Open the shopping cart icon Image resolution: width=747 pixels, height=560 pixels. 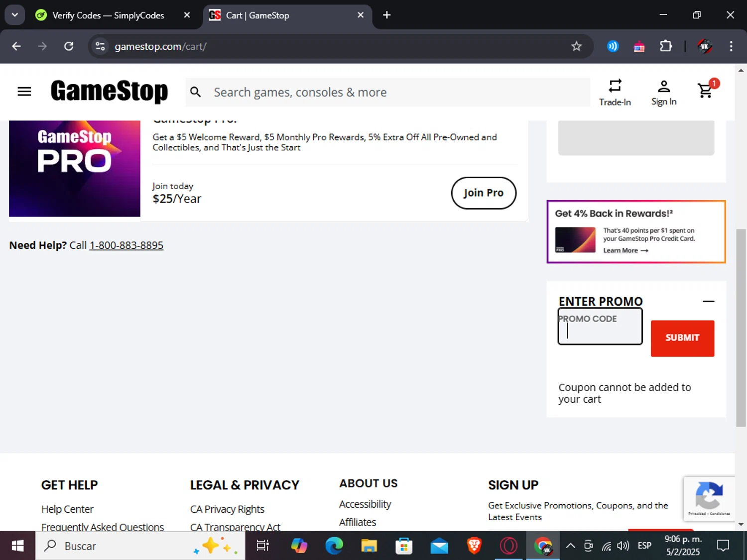[707, 90]
